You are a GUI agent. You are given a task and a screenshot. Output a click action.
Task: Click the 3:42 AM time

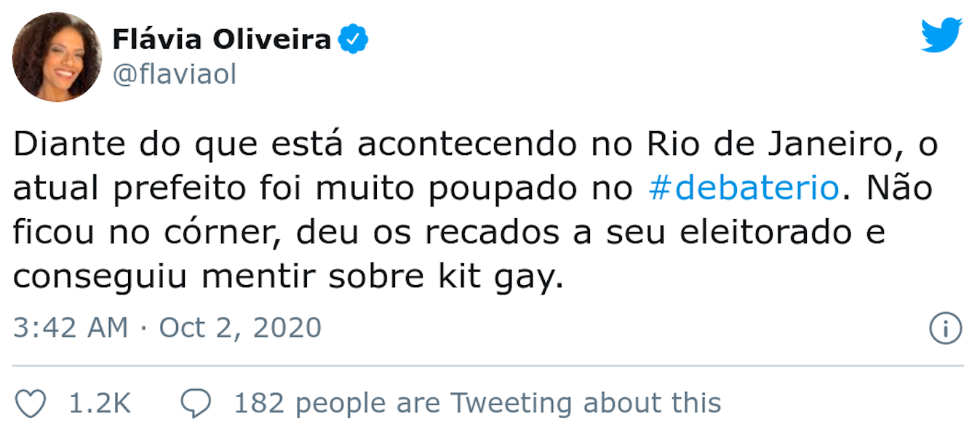click(x=71, y=328)
